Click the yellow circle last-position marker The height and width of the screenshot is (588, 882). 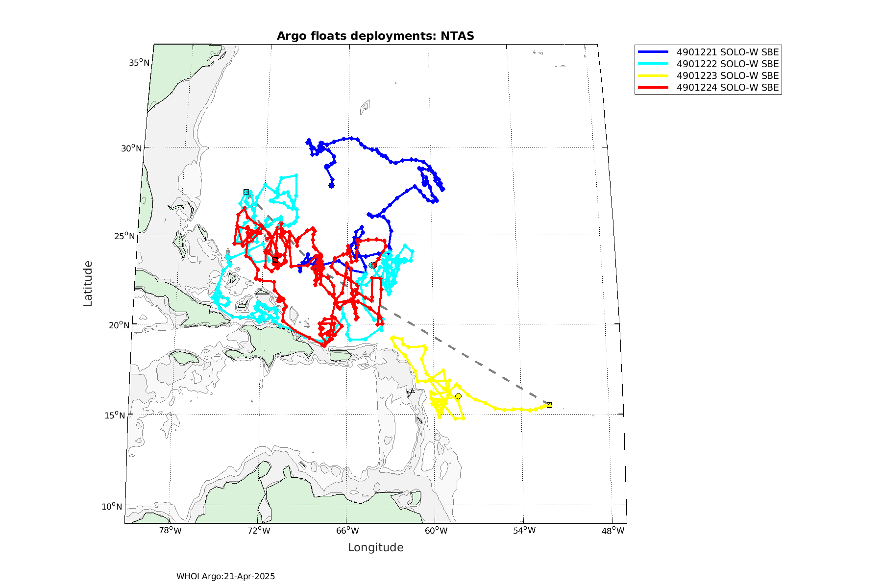click(x=458, y=396)
